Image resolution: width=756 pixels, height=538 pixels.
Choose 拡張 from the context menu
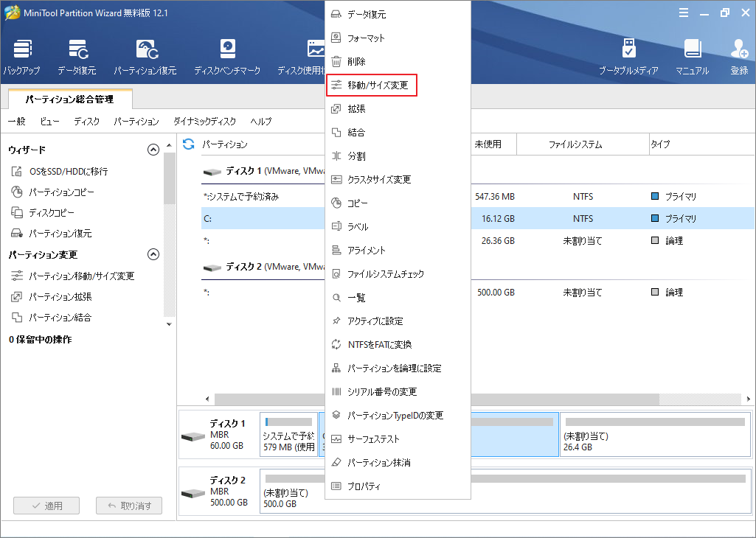(x=398, y=109)
